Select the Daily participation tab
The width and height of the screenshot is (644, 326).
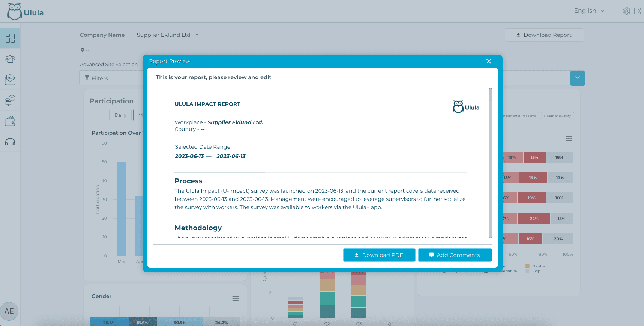pyautogui.click(x=120, y=115)
